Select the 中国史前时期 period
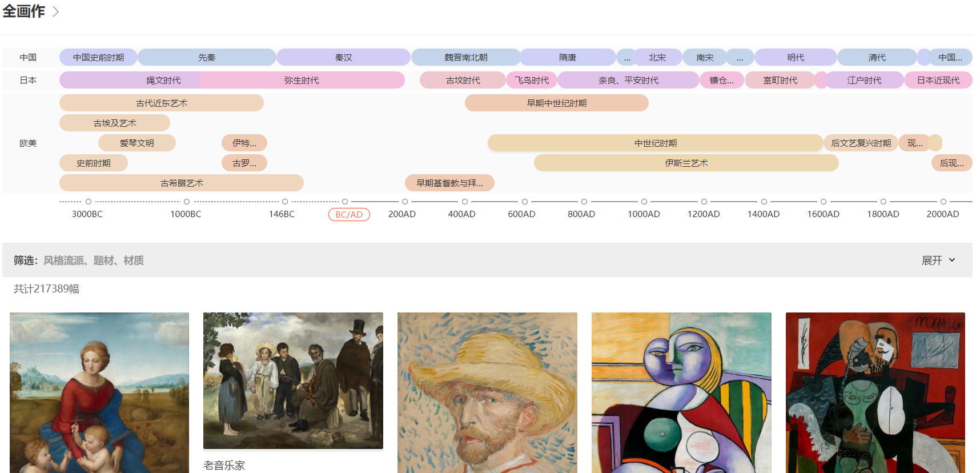Viewport: 980px width, 473px height. [98, 57]
